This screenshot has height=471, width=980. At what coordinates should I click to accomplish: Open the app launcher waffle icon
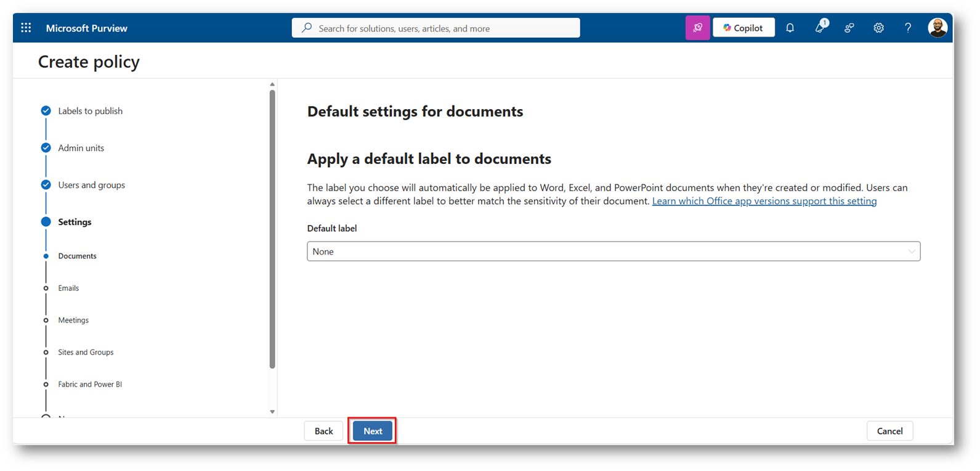[26, 28]
